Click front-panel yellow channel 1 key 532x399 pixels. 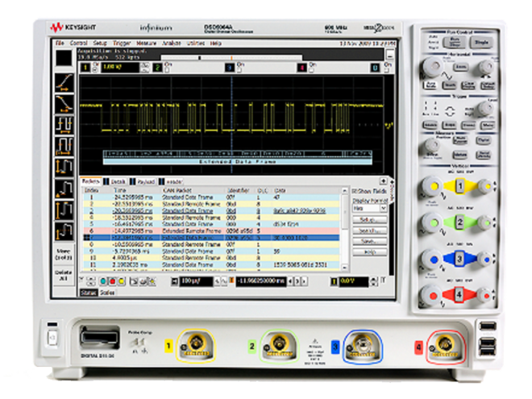(460, 186)
